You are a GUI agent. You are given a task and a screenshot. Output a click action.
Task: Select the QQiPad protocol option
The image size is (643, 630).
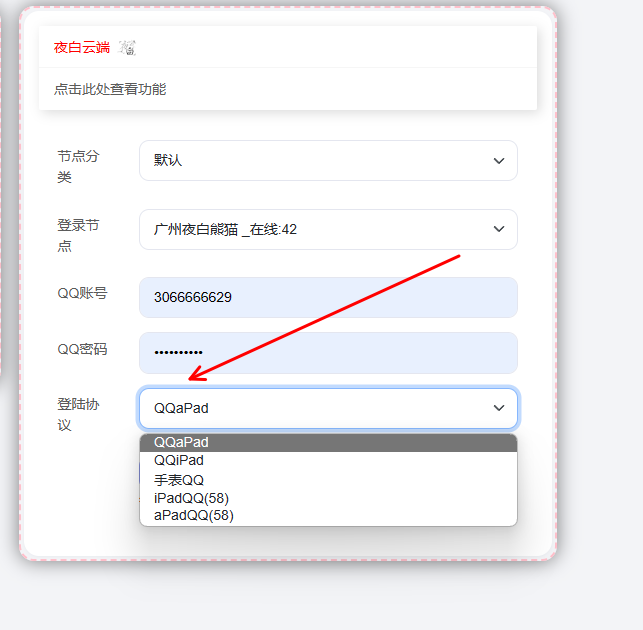328,461
